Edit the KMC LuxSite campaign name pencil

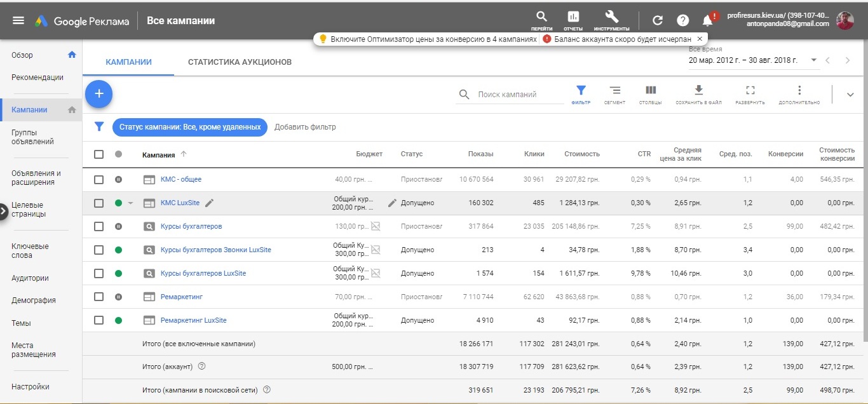[210, 203]
